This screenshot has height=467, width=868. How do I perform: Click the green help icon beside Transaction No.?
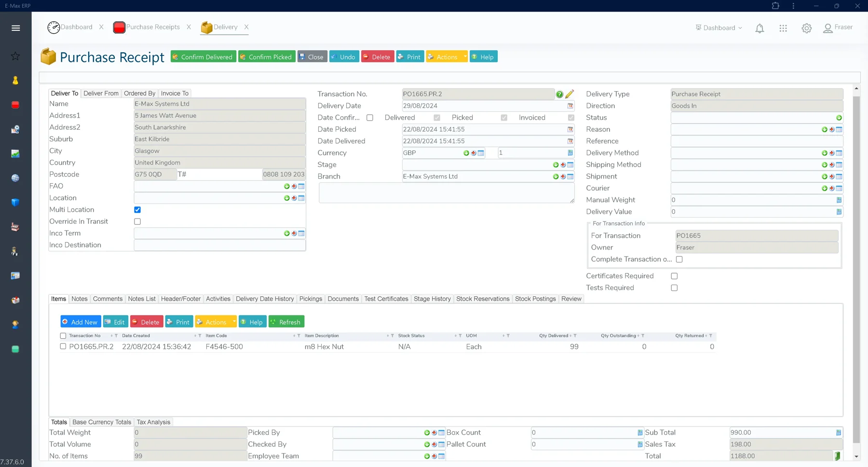click(559, 95)
